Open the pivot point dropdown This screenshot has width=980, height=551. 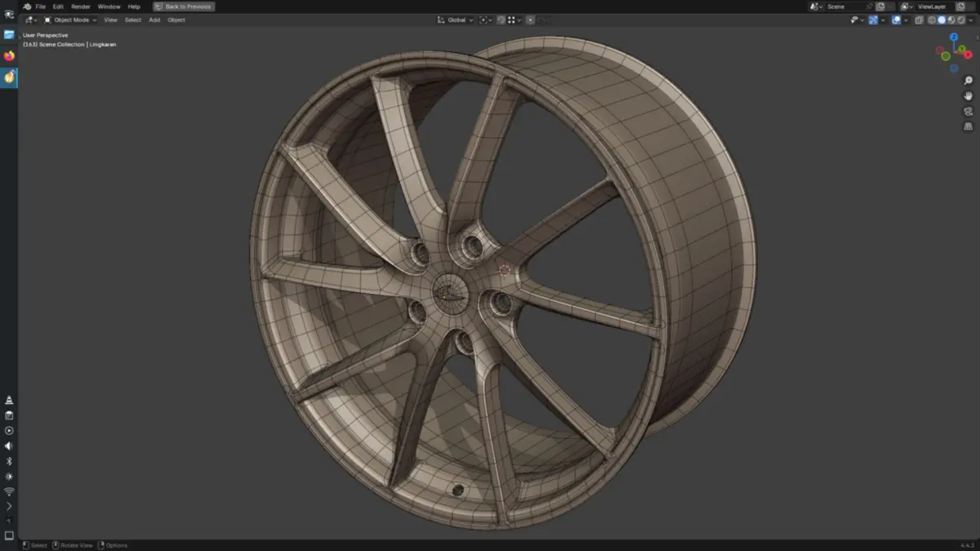click(486, 20)
